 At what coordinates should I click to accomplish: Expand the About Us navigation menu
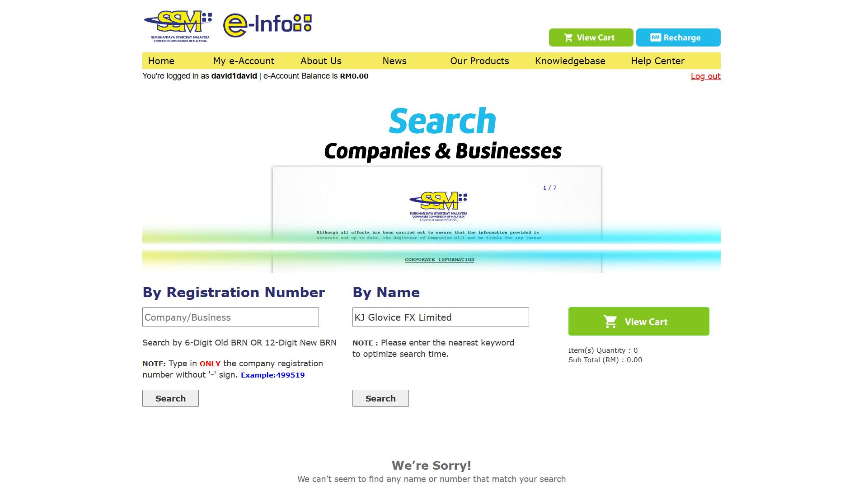321,61
